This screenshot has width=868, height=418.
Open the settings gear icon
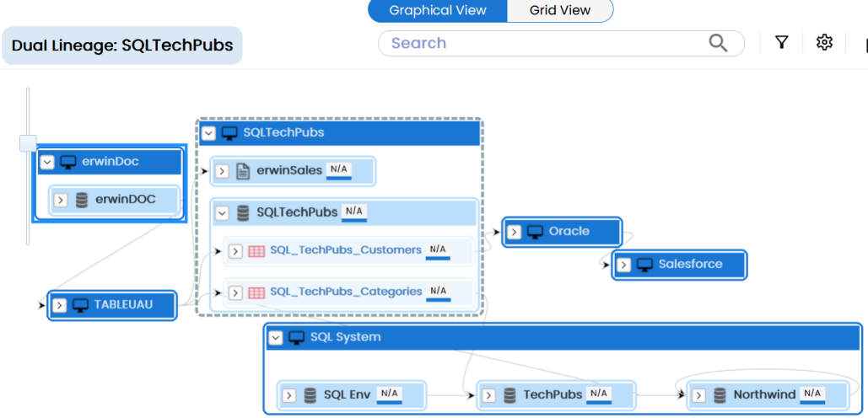point(824,42)
